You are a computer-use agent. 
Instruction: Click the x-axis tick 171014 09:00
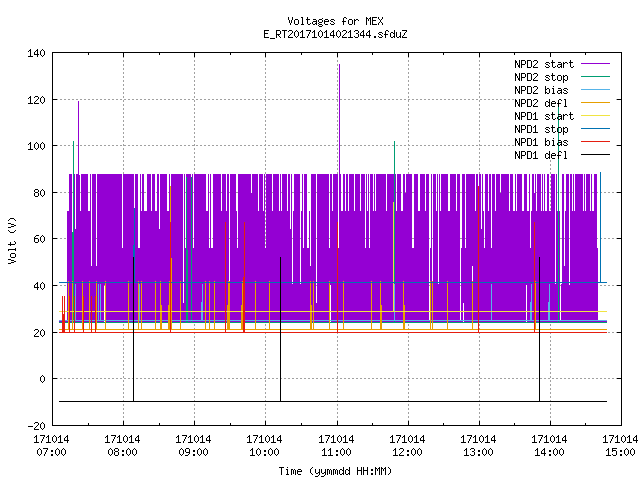(193, 446)
